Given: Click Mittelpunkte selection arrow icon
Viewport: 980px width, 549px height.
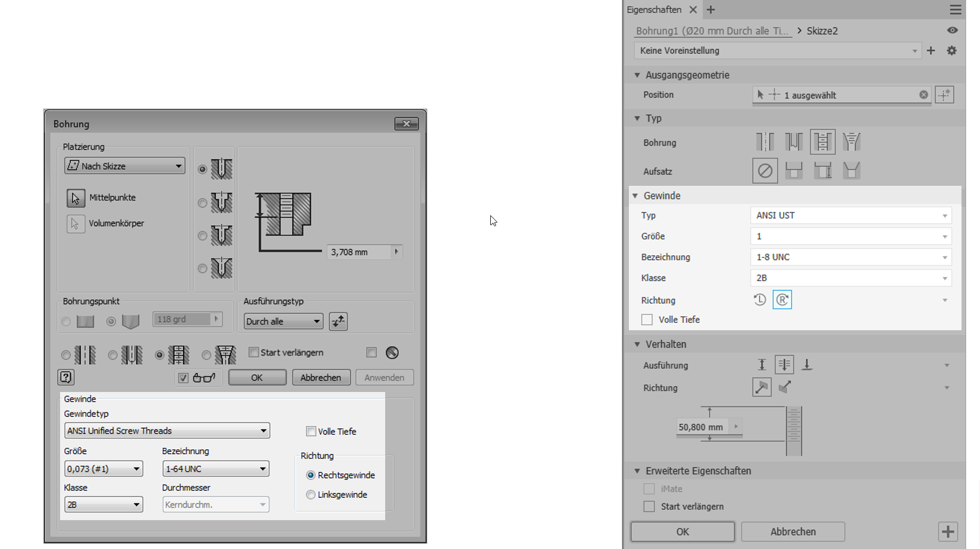Looking at the screenshot, I should tap(76, 198).
